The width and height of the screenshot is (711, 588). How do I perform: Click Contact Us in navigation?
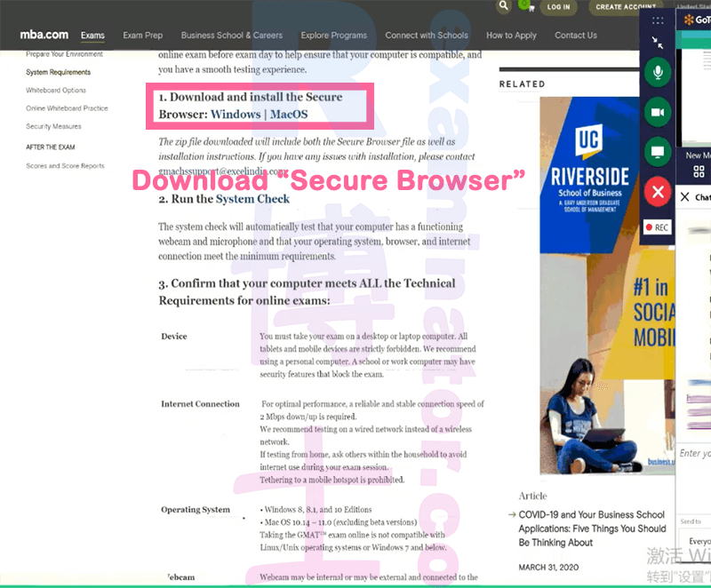pyautogui.click(x=576, y=36)
